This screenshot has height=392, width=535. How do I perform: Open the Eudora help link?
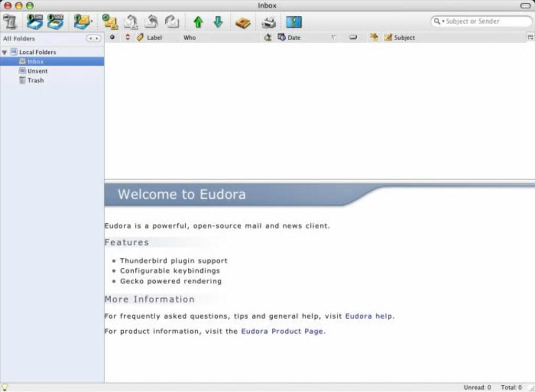tap(369, 316)
